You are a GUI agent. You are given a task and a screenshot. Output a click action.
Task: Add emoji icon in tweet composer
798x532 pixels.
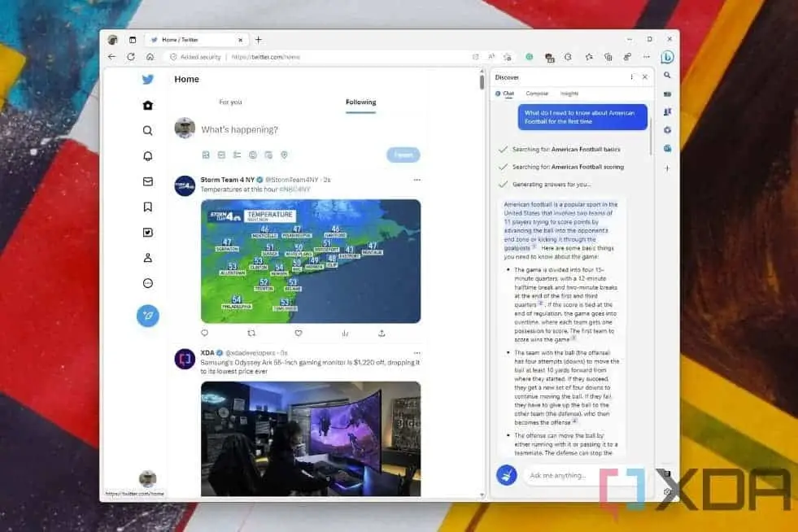click(253, 155)
